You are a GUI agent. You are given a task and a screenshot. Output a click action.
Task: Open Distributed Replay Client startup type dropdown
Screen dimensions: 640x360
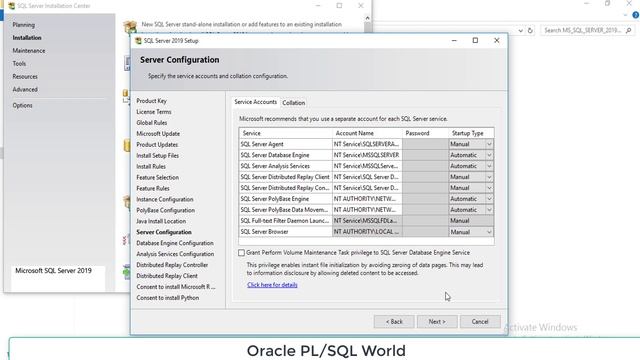[489, 177]
